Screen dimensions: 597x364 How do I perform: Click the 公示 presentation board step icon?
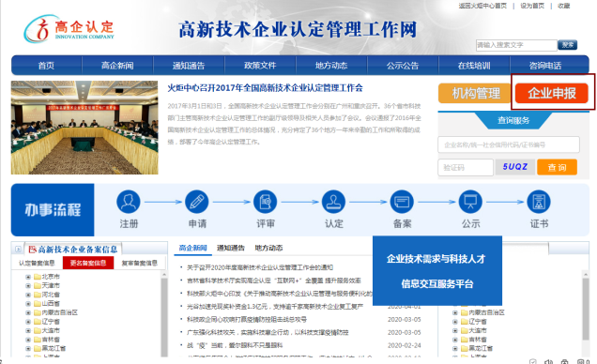[x=470, y=202]
